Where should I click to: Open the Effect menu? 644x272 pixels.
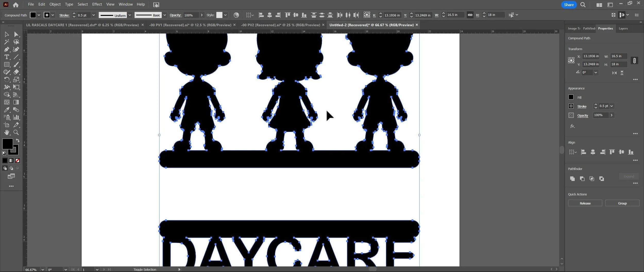(x=97, y=4)
